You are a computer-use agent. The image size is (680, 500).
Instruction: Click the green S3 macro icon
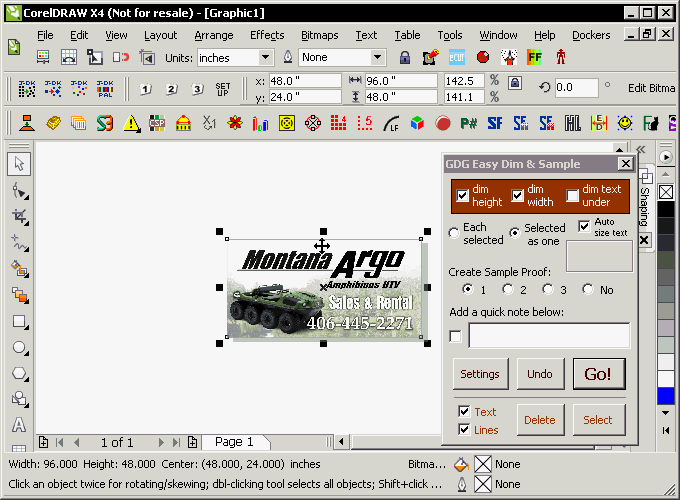(x=105, y=124)
